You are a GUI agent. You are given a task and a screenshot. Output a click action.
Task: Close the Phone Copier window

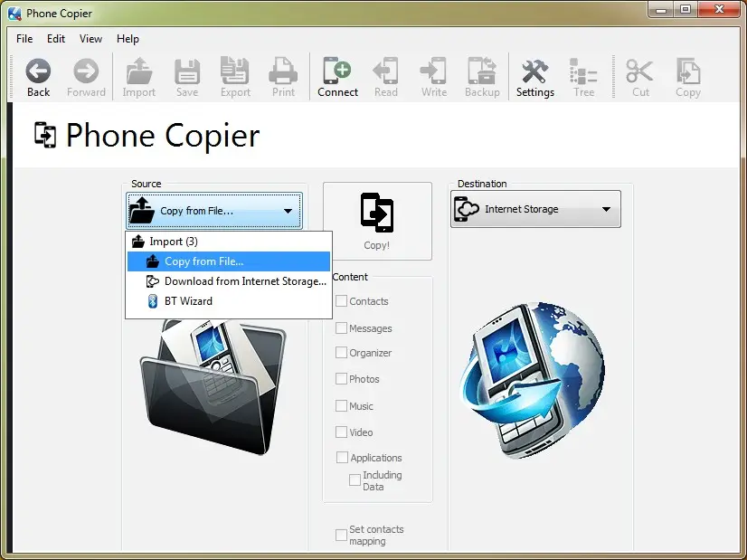[x=720, y=10]
